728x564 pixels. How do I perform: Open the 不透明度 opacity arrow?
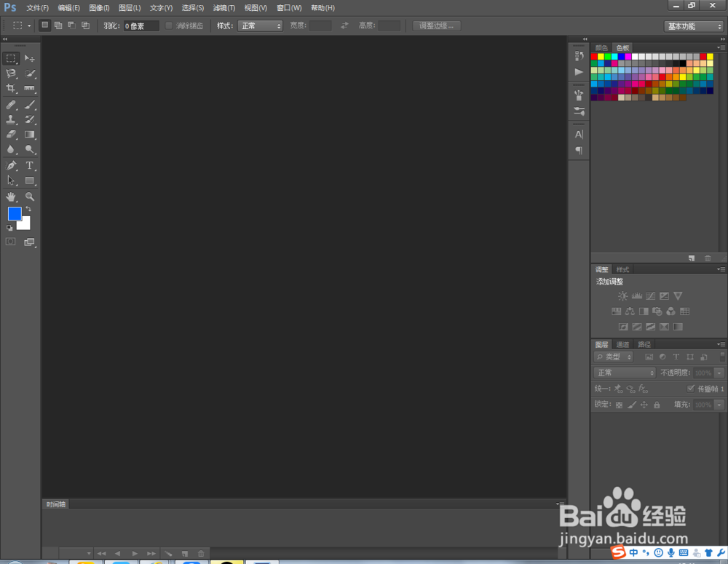pyautogui.click(x=720, y=373)
